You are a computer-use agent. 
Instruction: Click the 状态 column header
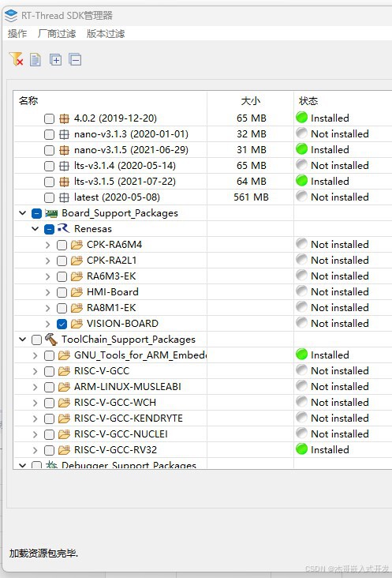tap(308, 100)
